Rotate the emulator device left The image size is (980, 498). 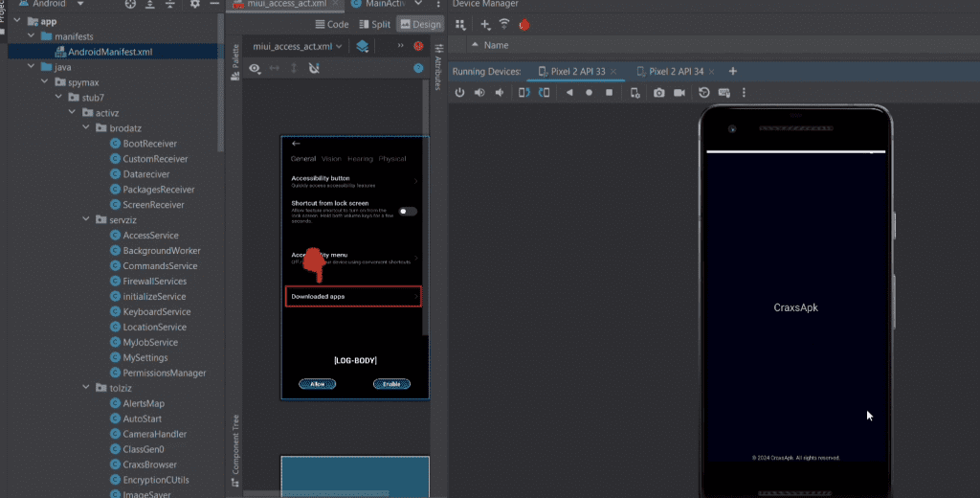tap(523, 93)
